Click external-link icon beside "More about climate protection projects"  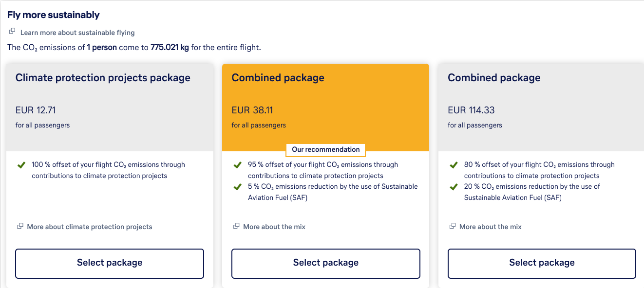coord(20,226)
